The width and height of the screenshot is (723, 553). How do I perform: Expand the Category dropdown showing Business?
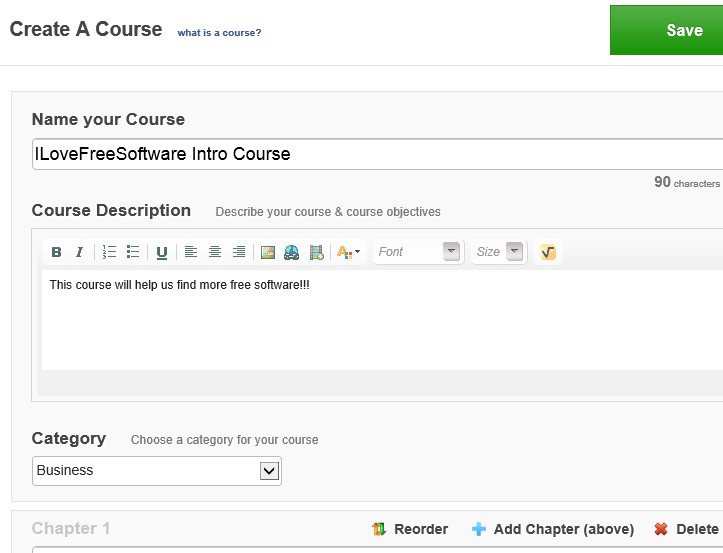tap(268, 470)
